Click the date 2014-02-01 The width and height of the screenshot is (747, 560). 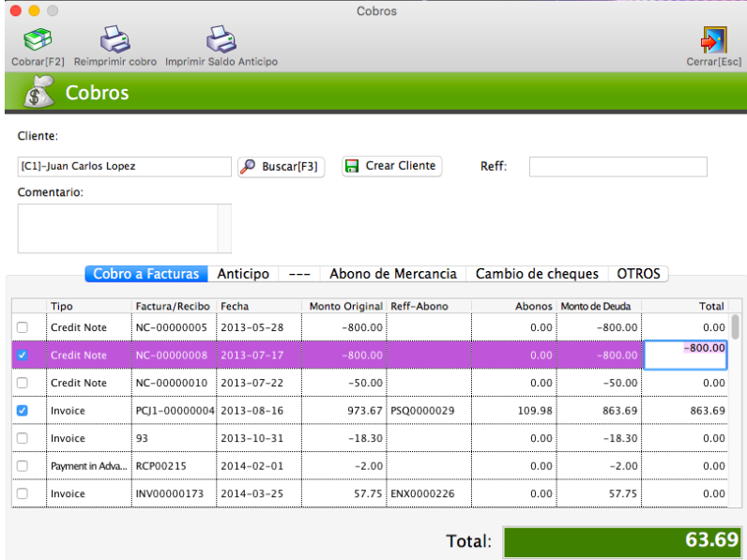259,465
